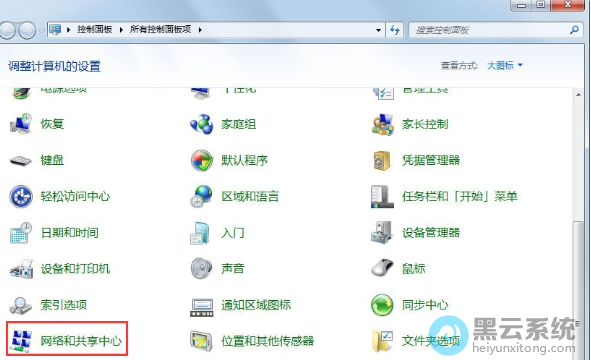Open the 轻松访问中心 ease of access icon
591x360 pixels.
(21, 196)
